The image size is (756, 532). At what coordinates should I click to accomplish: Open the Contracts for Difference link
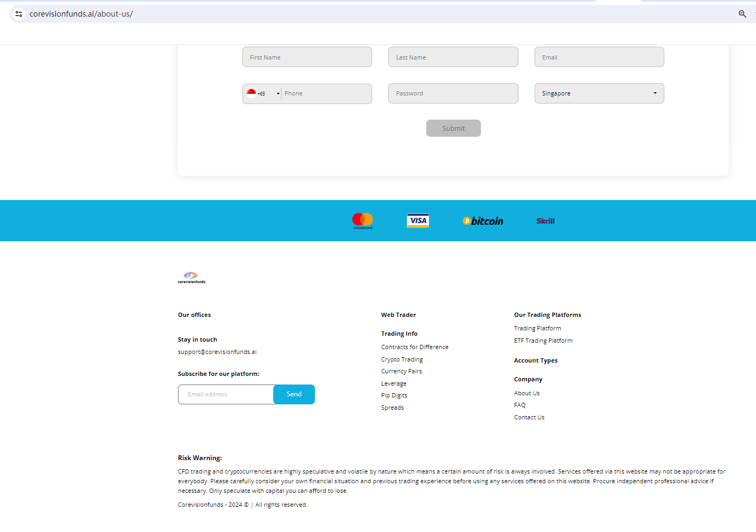click(x=414, y=348)
